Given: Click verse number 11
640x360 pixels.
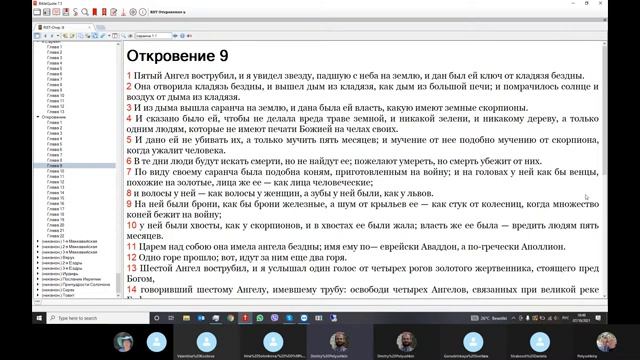Looking at the screenshot, I should tap(131, 247).
